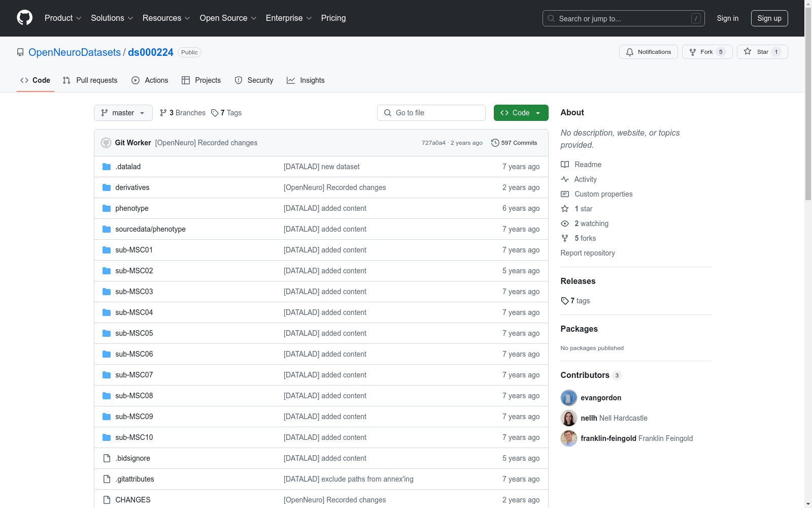This screenshot has height=508, width=812.
Task: Click the Search or jump to field
Action: tap(624, 18)
